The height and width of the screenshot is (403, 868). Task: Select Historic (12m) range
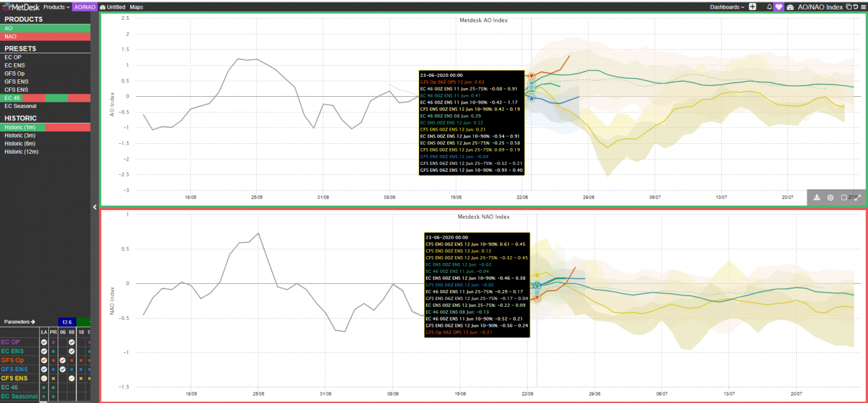point(46,151)
